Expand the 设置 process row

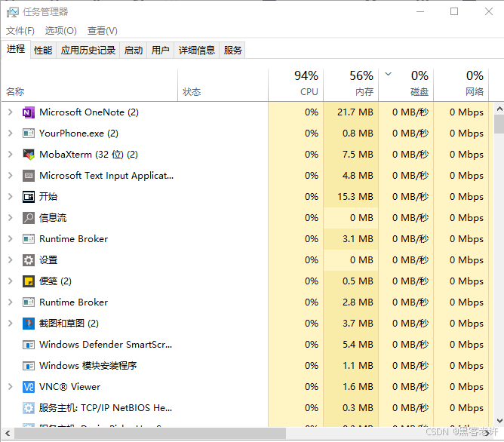coord(11,260)
